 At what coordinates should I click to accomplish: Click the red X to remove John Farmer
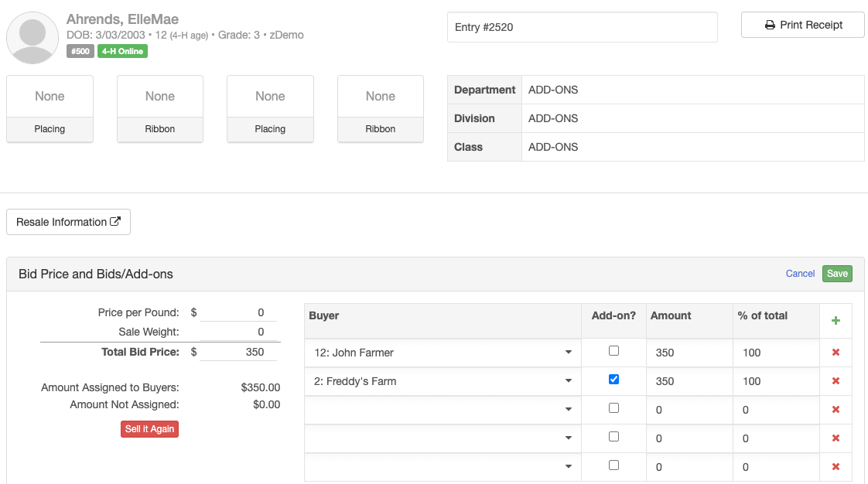pos(836,352)
